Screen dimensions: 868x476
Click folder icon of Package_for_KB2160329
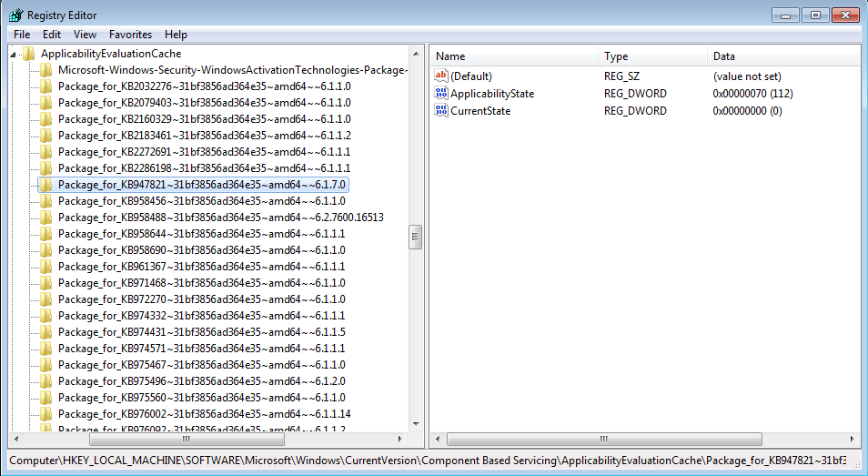point(46,119)
